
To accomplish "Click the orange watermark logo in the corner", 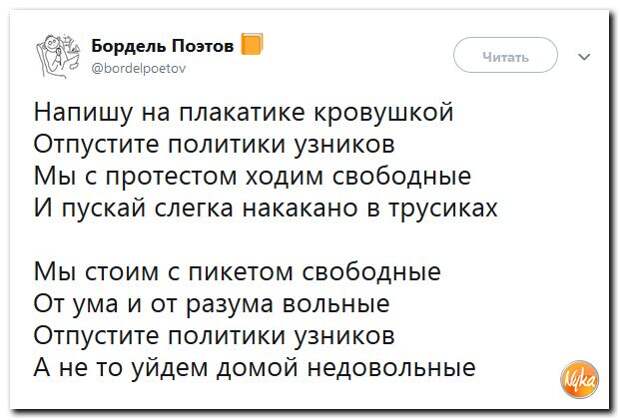I will (580, 379).
